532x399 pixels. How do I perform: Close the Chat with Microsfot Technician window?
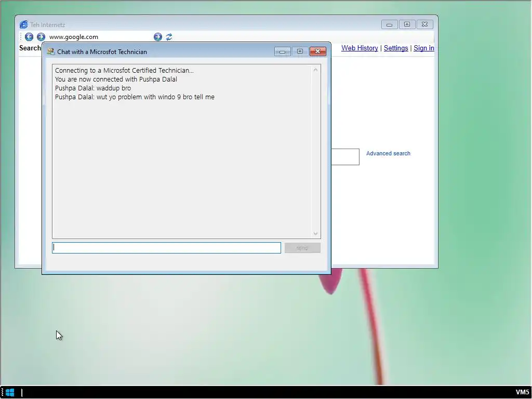(318, 51)
